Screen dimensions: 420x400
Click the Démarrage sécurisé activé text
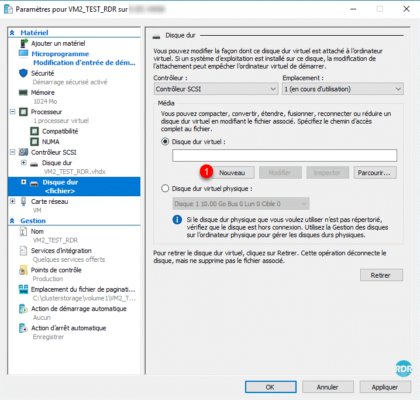click(70, 82)
